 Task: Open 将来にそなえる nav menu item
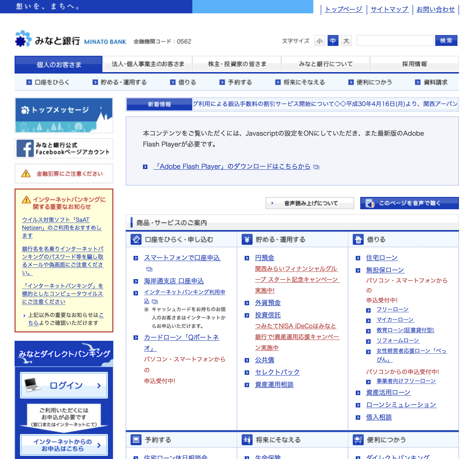click(x=300, y=82)
